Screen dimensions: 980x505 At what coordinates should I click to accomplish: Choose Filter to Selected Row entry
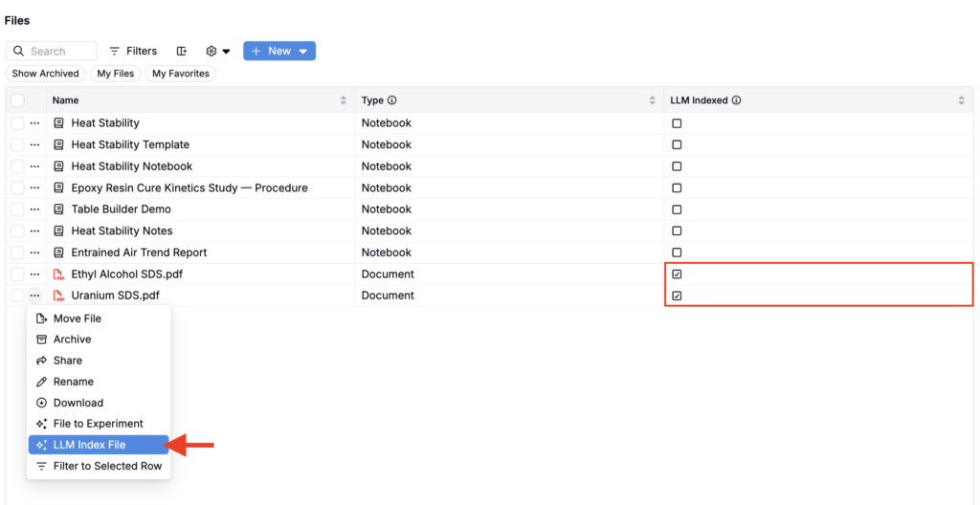point(99,466)
